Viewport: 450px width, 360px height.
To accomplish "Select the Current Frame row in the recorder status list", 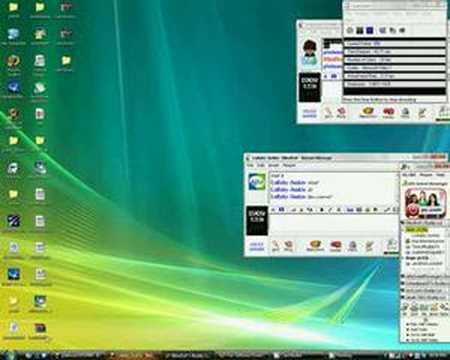I will (x=395, y=44).
